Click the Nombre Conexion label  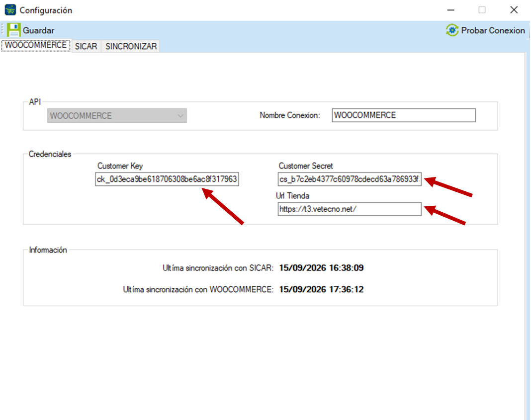pos(290,115)
